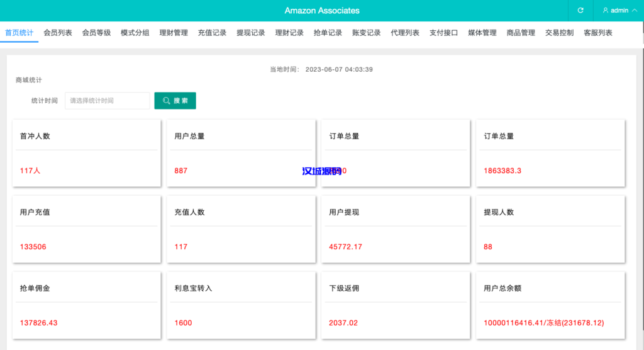Open the 理财记录 tab
Image resolution: width=644 pixels, height=350 pixels.
coord(289,33)
